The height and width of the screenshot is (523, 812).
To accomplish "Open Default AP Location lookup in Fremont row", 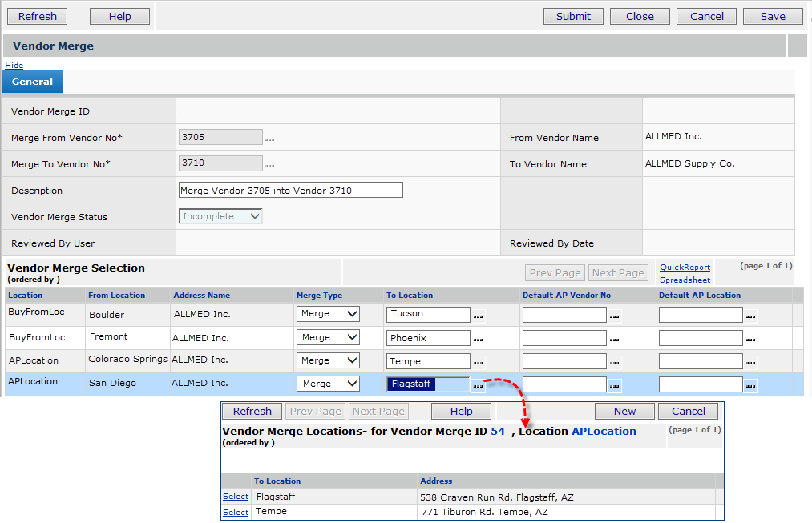I will pyautogui.click(x=751, y=339).
